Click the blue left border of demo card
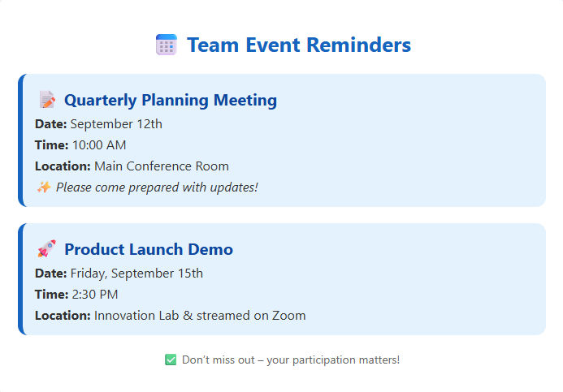This screenshot has height=392, width=563. 20,279
